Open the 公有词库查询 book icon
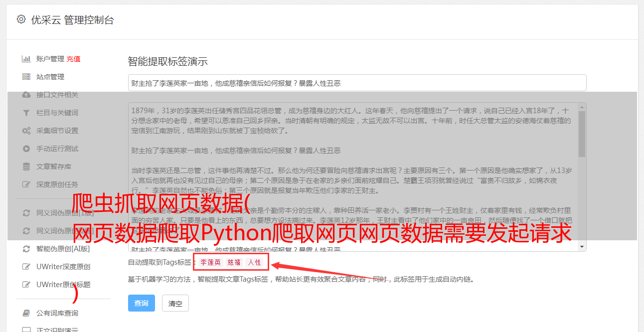This screenshot has width=644, height=332. click(x=26, y=313)
